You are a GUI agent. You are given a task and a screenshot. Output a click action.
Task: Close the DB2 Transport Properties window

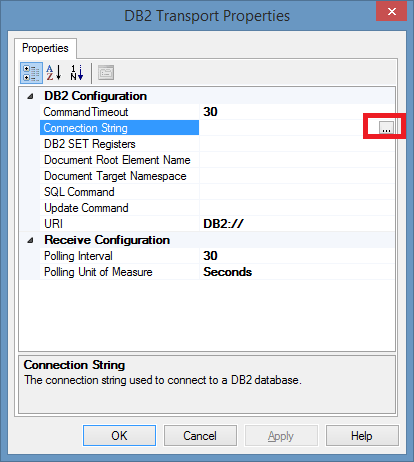point(391,12)
